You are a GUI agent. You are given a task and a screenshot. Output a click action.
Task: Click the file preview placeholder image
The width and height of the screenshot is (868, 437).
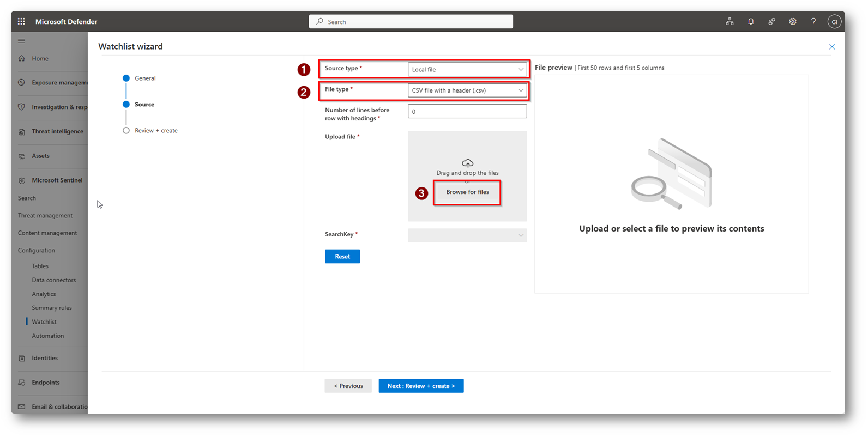tap(671, 174)
